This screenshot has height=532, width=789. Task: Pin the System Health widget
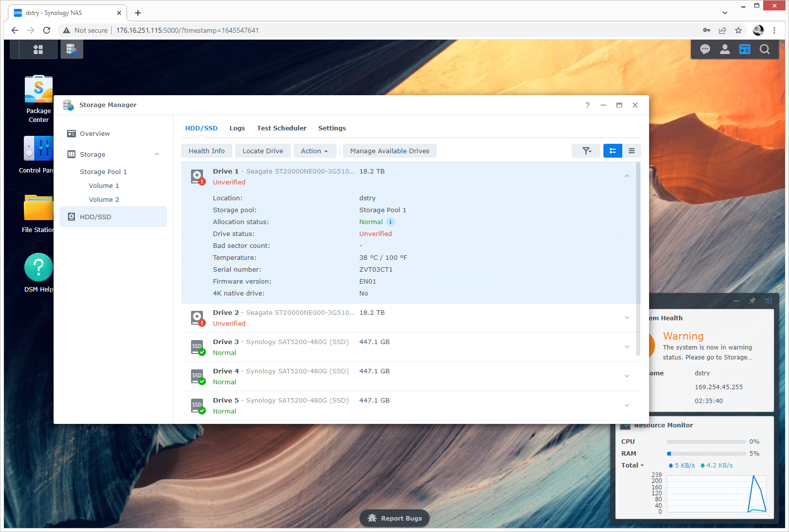point(752,300)
